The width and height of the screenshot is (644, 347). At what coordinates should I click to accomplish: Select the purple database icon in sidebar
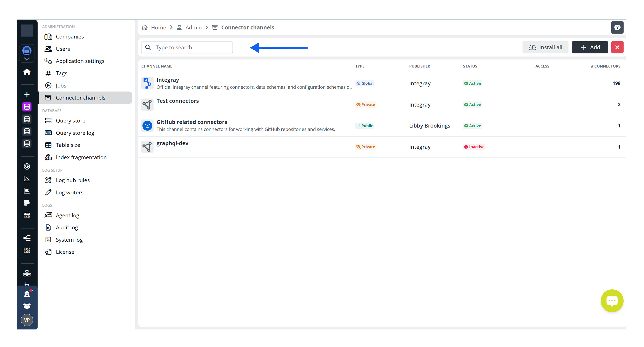pos(27,107)
